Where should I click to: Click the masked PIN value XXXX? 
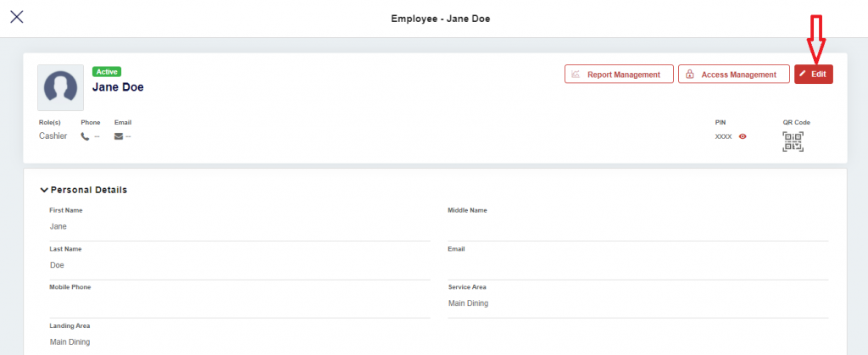coord(724,136)
